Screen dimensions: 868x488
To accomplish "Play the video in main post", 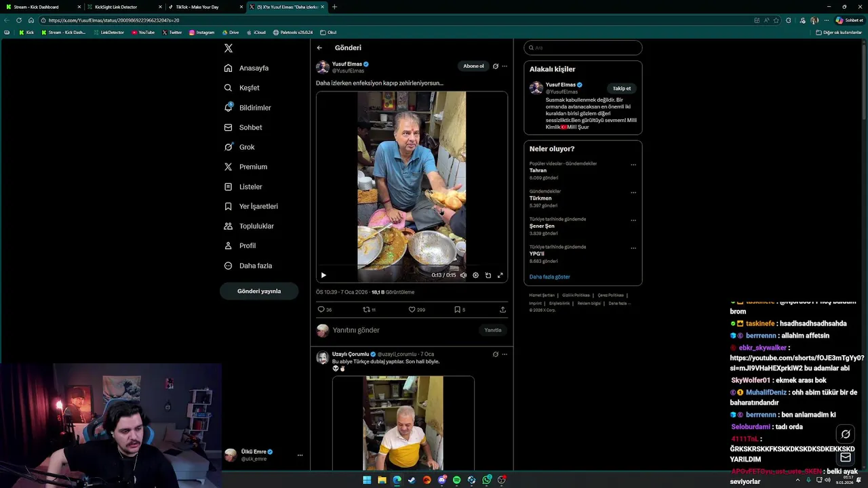I will 323,275.
